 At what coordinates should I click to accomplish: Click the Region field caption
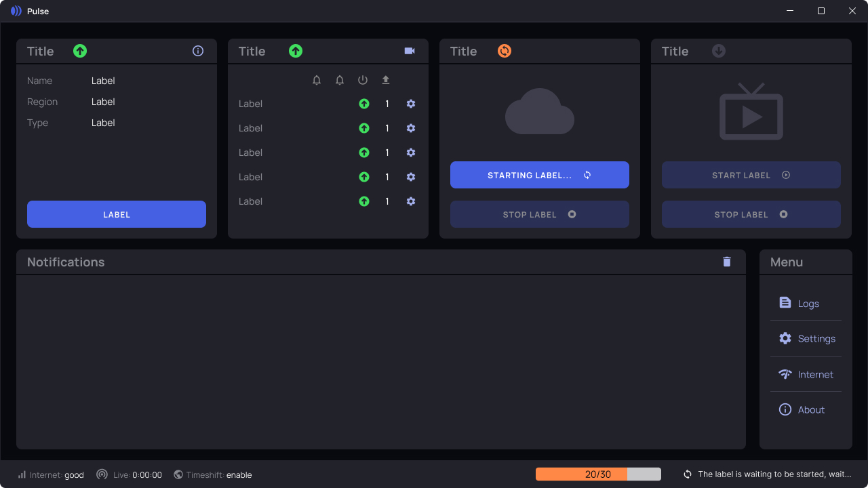coord(42,102)
